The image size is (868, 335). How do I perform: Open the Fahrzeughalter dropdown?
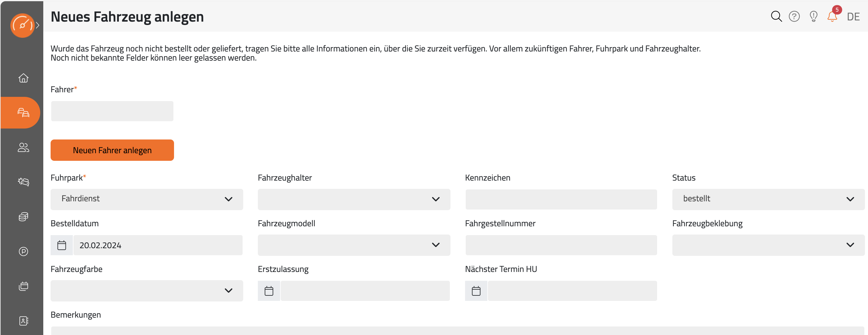[354, 199]
